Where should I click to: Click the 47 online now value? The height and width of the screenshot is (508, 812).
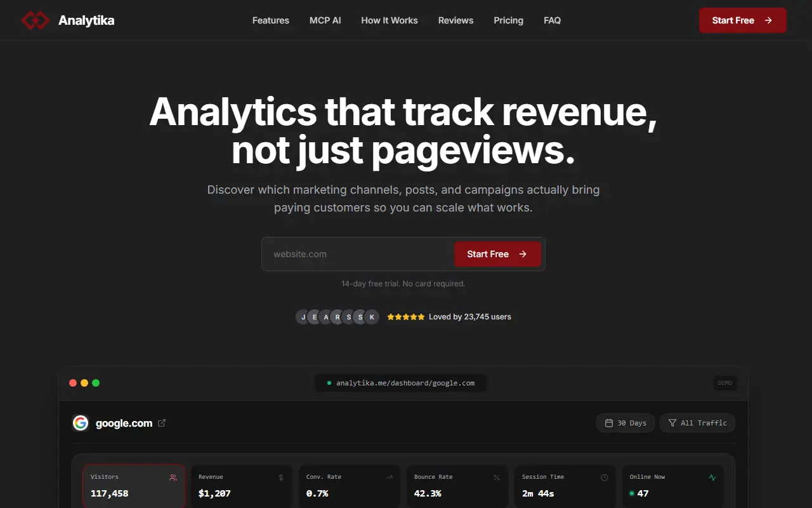click(643, 493)
